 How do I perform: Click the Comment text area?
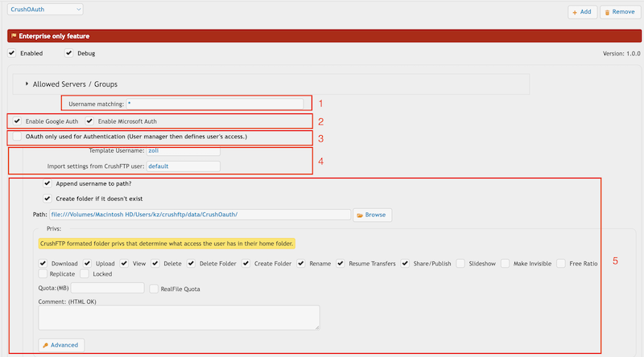(x=179, y=318)
